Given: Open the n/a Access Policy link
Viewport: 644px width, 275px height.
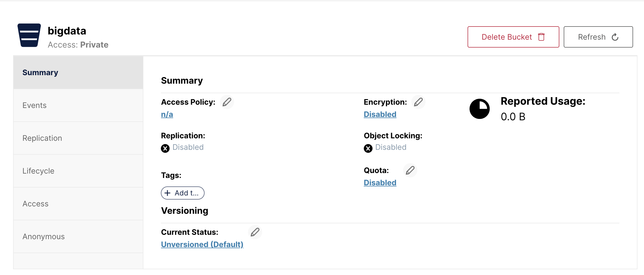Looking at the screenshot, I should (167, 114).
